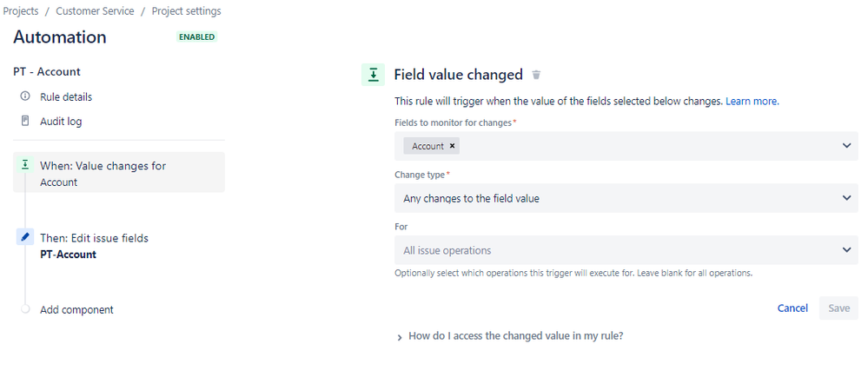Click the green trigger icon beside When

point(24,164)
